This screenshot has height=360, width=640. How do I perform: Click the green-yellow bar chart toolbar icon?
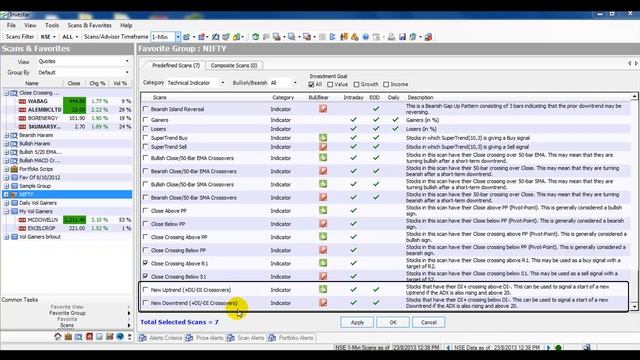[x=236, y=37]
